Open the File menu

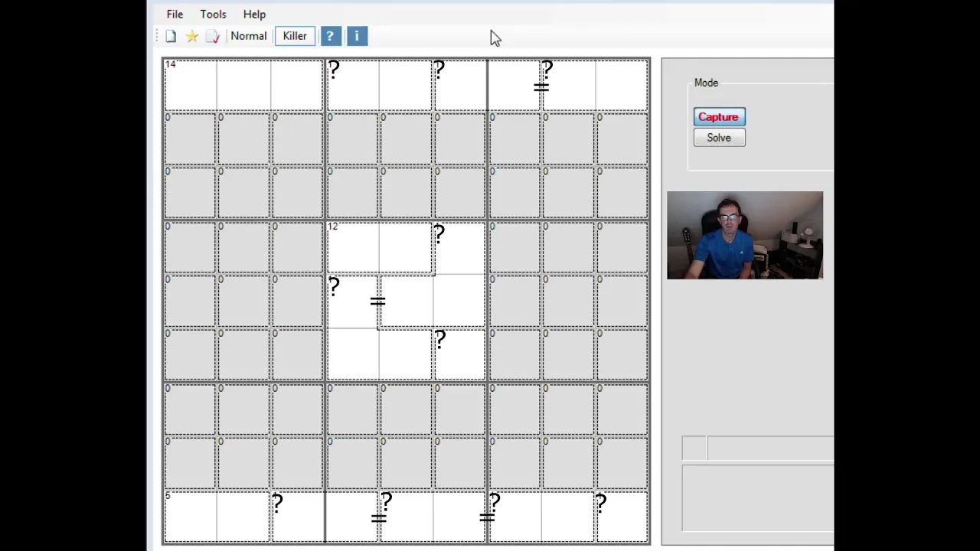click(175, 15)
